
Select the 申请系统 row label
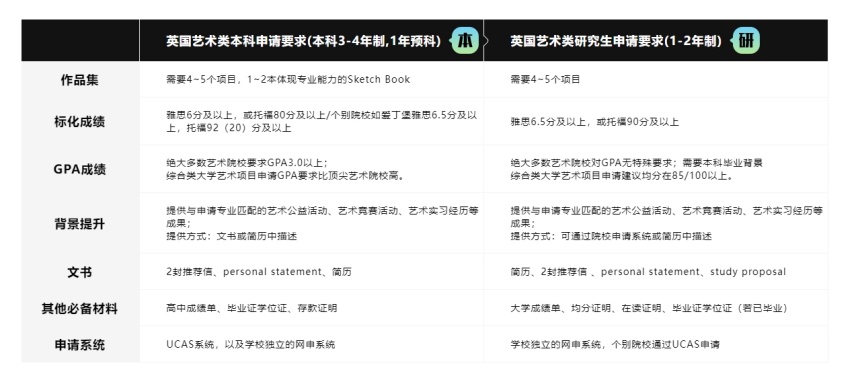click(80, 345)
